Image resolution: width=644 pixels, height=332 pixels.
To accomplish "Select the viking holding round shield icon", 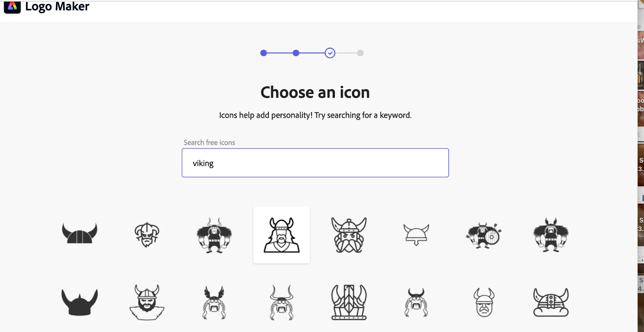I will click(483, 235).
